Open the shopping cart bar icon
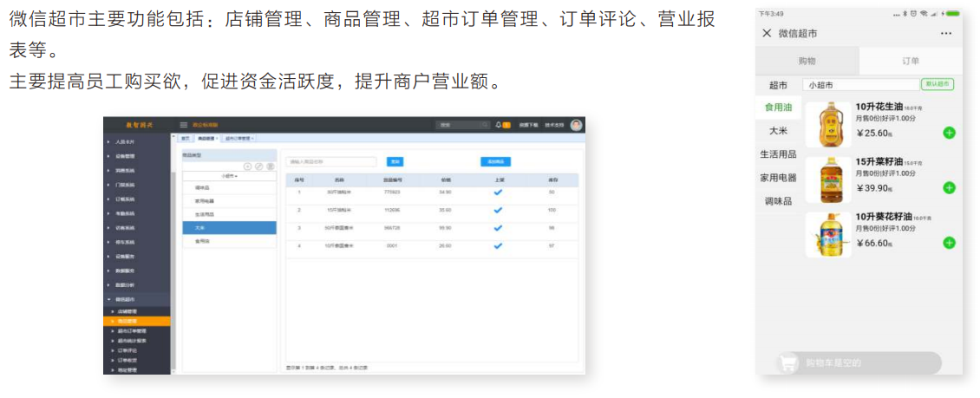980x398 pixels. coord(789,363)
